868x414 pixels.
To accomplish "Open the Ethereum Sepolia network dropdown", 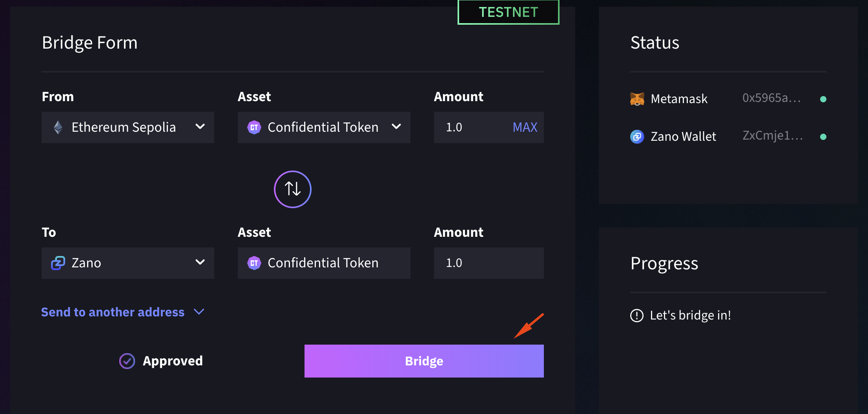I will (128, 127).
